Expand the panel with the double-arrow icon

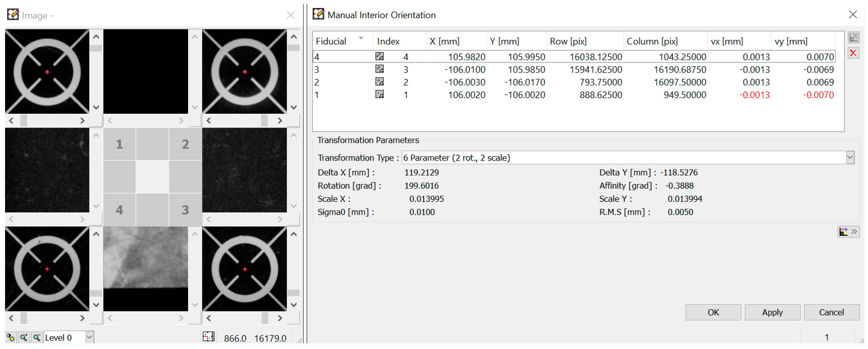848,231
